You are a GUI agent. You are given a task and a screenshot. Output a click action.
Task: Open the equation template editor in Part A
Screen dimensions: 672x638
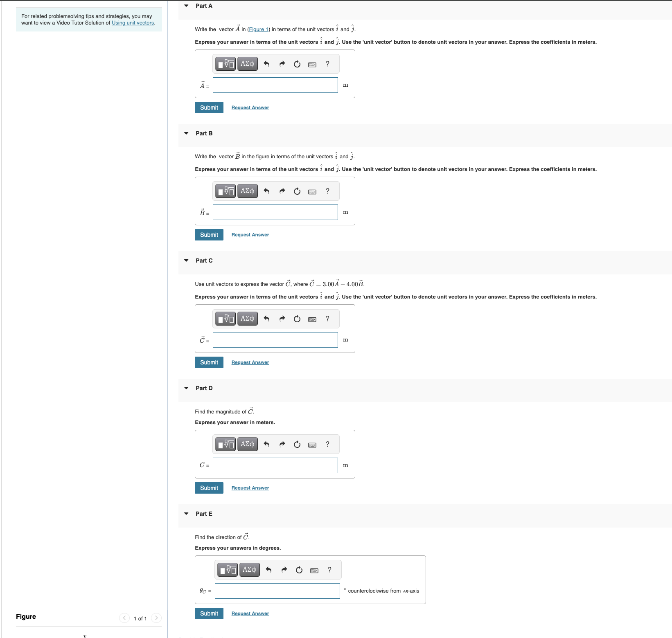click(x=225, y=64)
